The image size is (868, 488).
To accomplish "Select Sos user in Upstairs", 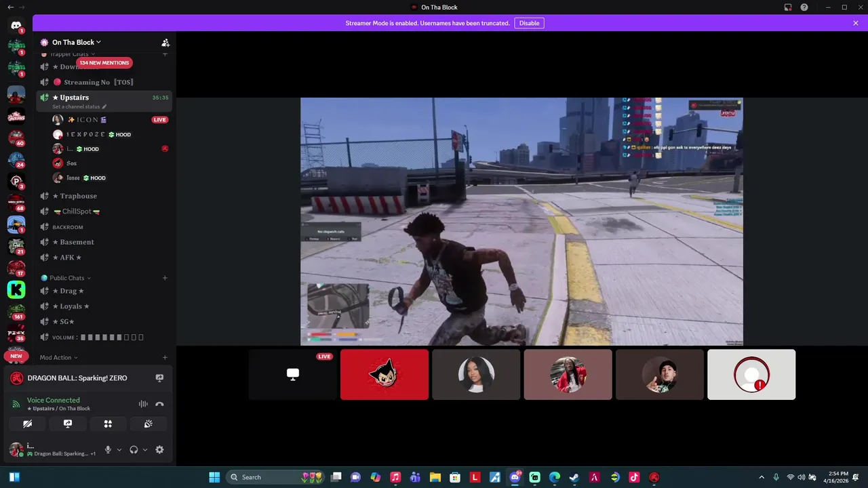I will tap(111, 163).
